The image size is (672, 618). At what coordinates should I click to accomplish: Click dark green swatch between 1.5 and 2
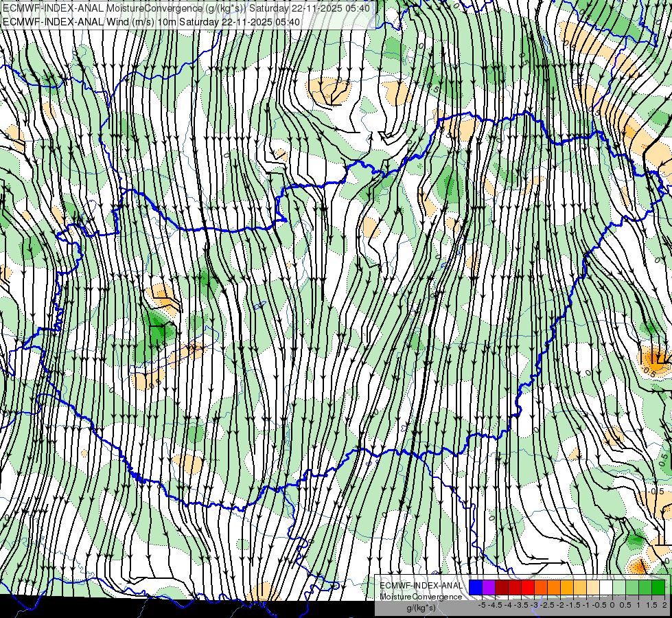coord(658,587)
